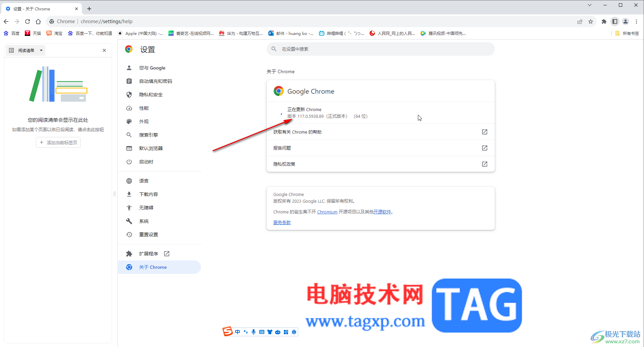Click the address bar URL chrome://settings/help
Image resolution: width=644 pixels, height=347 pixels.
pos(107,21)
